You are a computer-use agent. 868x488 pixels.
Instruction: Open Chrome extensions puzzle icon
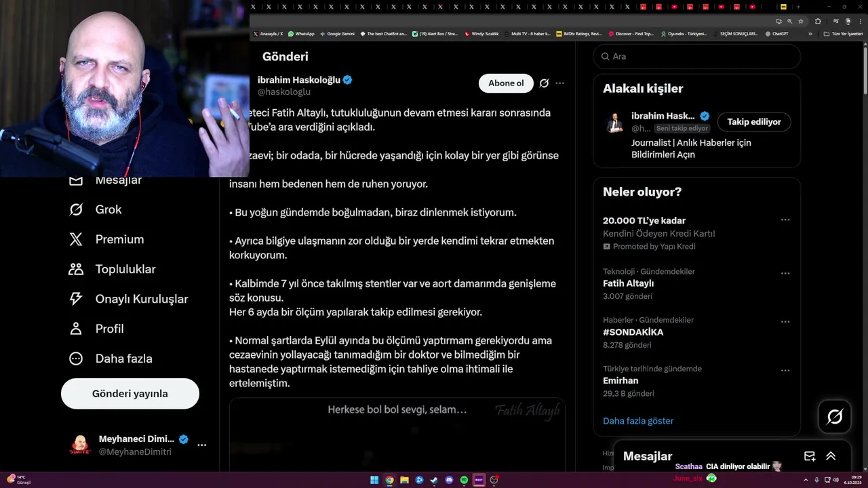818,21
